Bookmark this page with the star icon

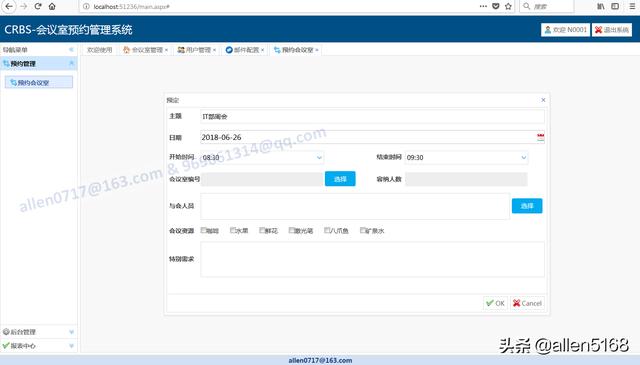508,6
